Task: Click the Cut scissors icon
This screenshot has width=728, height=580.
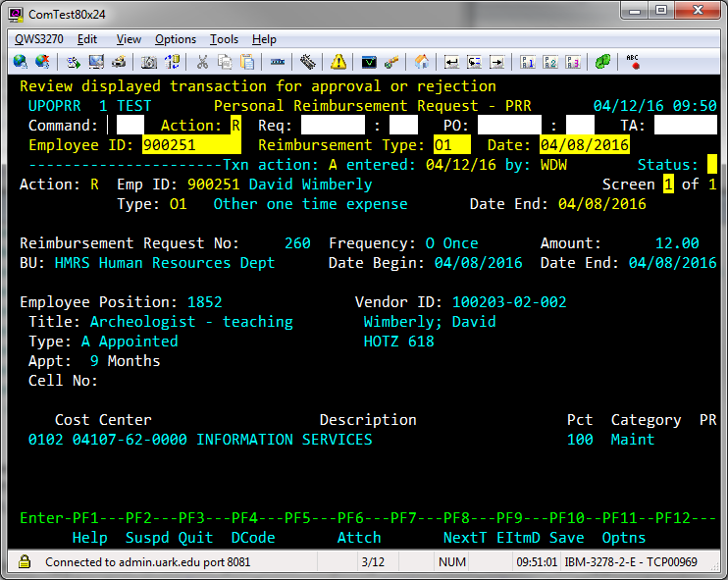Action: (202, 62)
